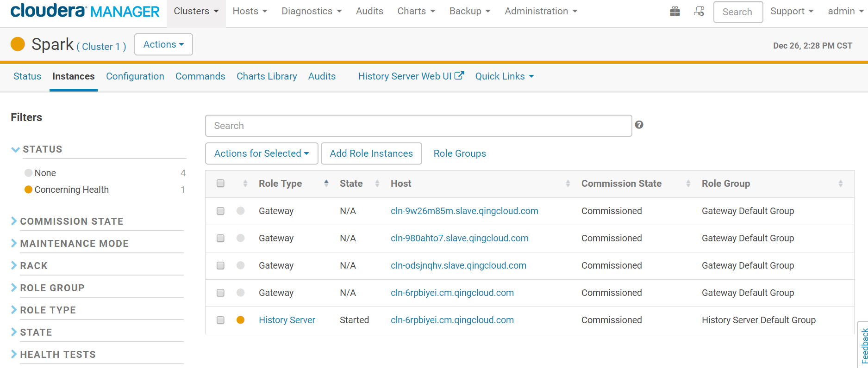Click the instances Search filter field
The height and width of the screenshot is (368, 868).
[x=418, y=126]
